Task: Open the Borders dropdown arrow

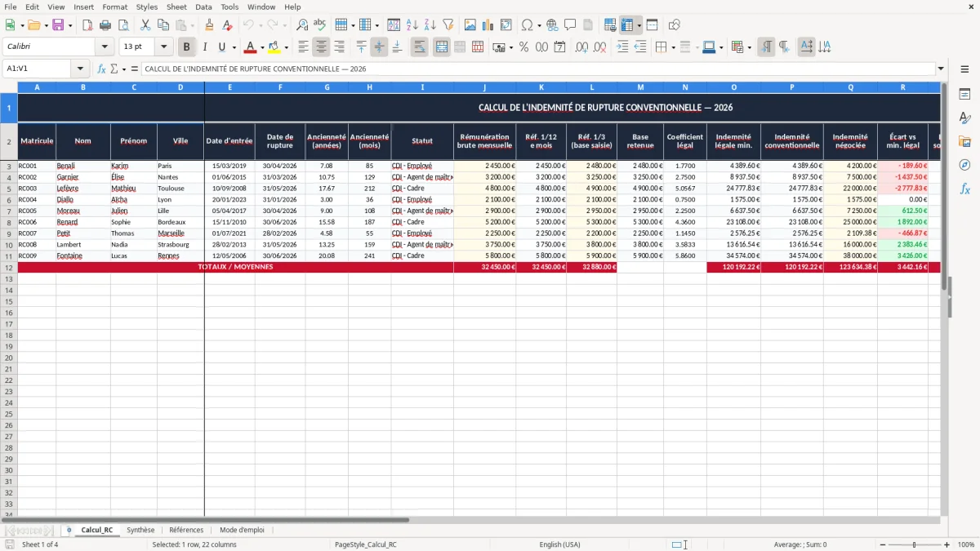Action: [x=674, y=47]
